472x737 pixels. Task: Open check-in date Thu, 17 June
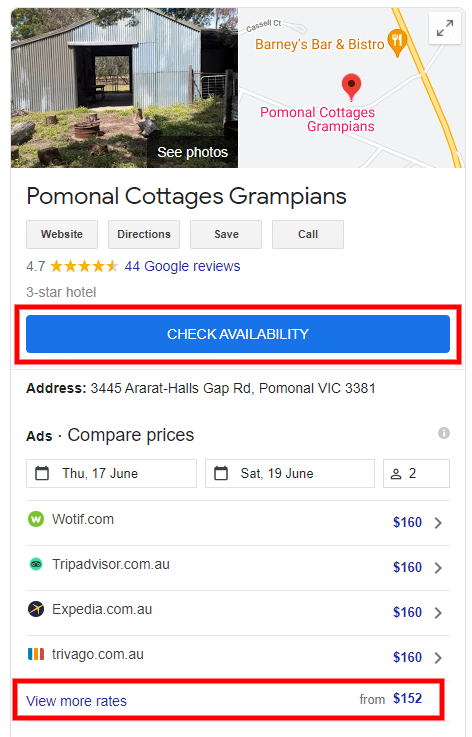pos(111,473)
